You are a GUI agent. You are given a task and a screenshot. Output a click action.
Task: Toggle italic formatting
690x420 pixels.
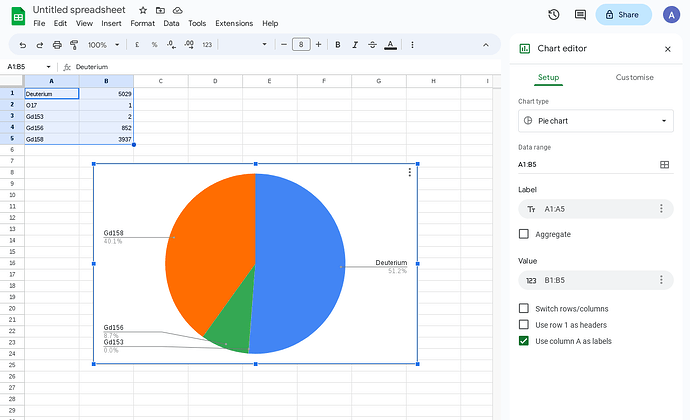coord(355,44)
